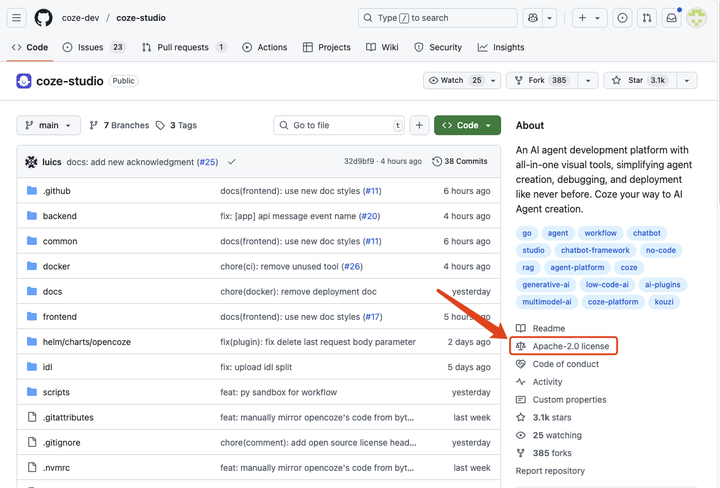This screenshot has height=488, width=720.
Task: Expand the create-new dropdown caret
Action: (x=598, y=18)
